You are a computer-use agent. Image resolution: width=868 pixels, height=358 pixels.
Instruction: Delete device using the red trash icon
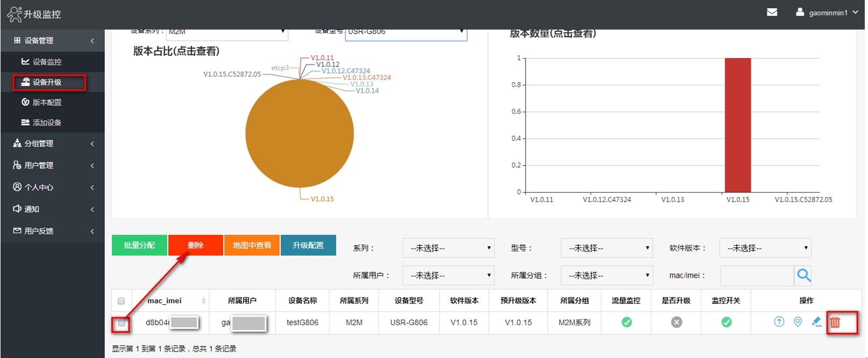835,323
